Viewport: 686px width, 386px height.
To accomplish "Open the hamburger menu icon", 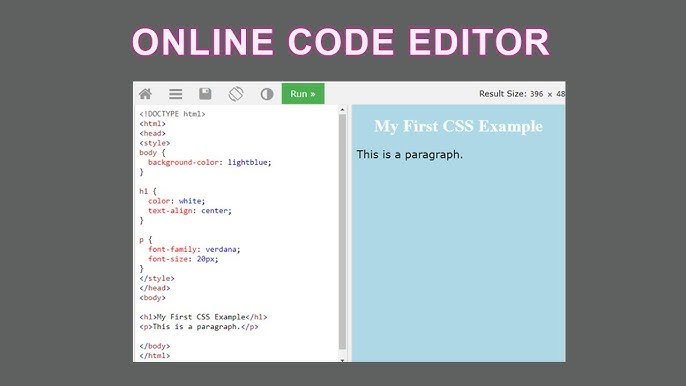I will coord(175,94).
